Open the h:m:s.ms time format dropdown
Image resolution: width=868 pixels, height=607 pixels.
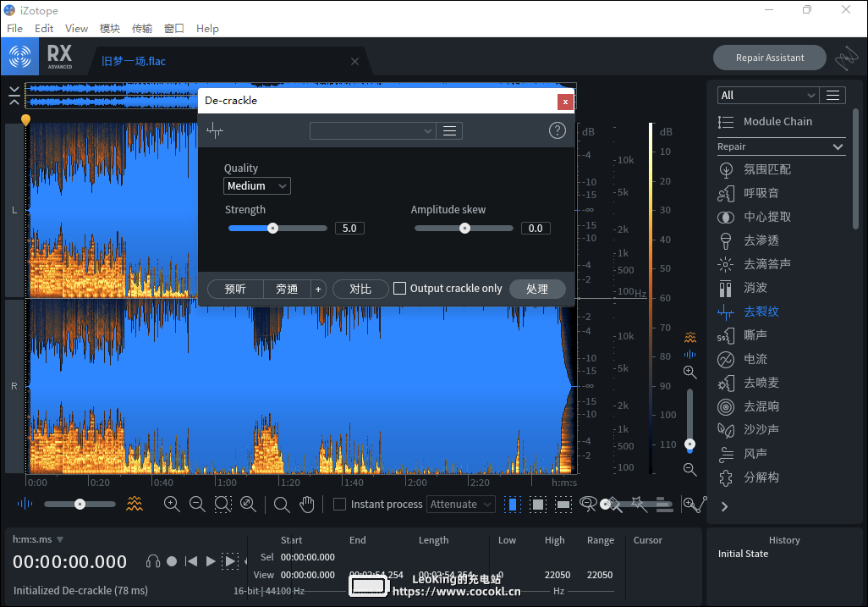[x=37, y=539]
